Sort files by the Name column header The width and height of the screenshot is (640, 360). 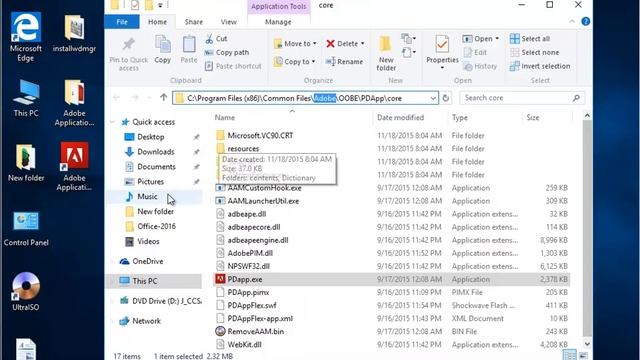point(225,118)
